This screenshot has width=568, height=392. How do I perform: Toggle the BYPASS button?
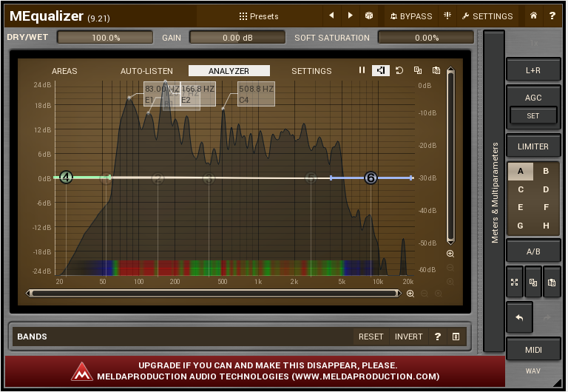point(411,16)
